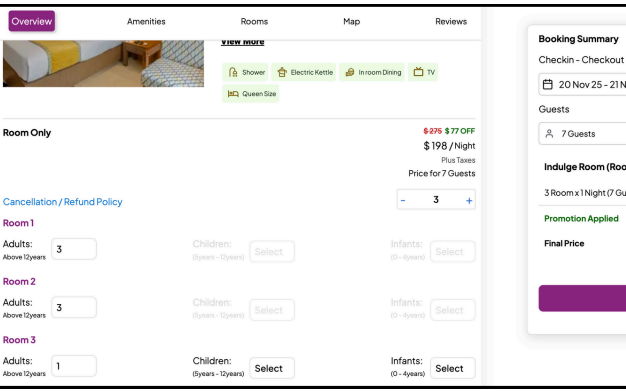Click the person icon in Guests field
Image resolution: width=626 pixels, height=391 pixels.
pyautogui.click(x=549, y=133)
